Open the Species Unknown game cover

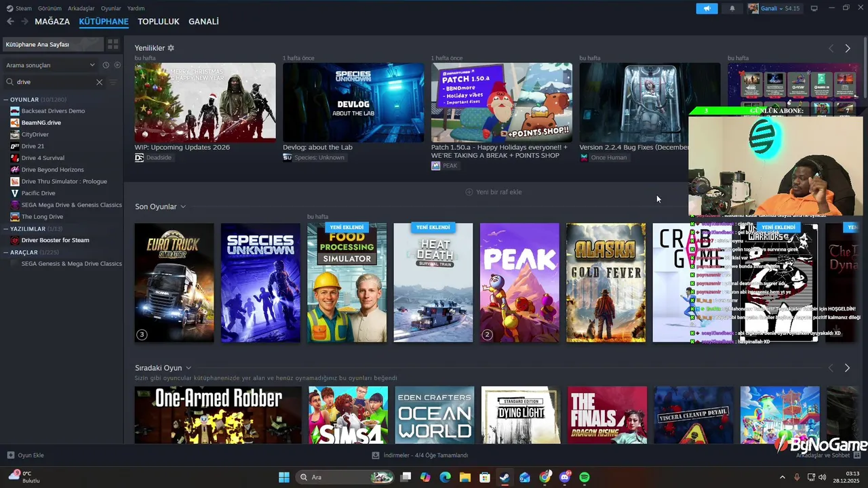coord(260,283)
